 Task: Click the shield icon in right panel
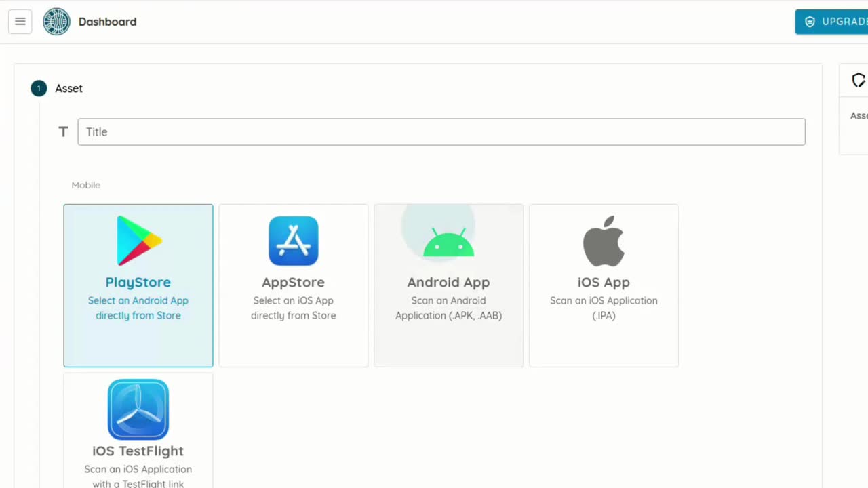[859, 80]
